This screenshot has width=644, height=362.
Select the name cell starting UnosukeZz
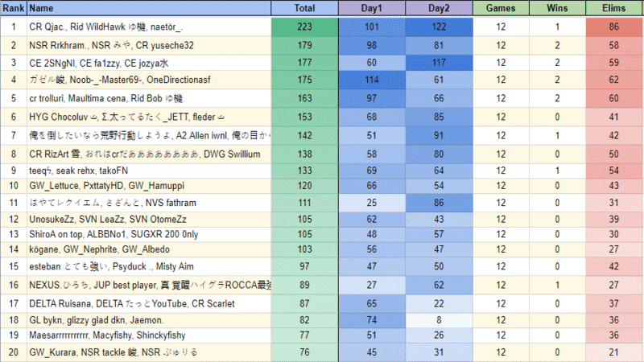pos(149,220)
